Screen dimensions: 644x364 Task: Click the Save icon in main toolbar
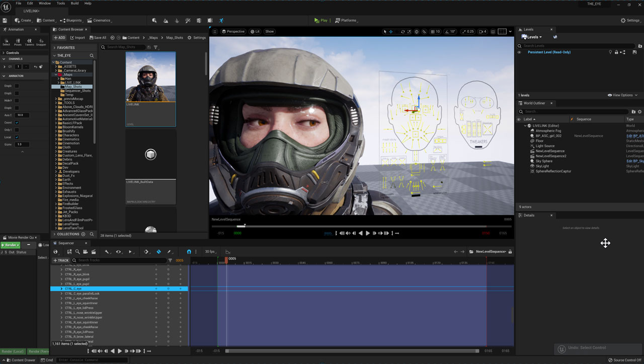(5, 21)
